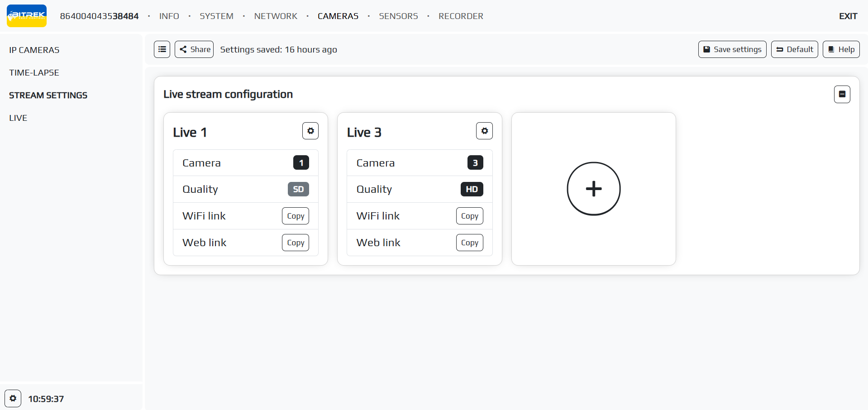This screenshot has height=410, width=868.
Task: Click Save settings button
Action: 732,49
